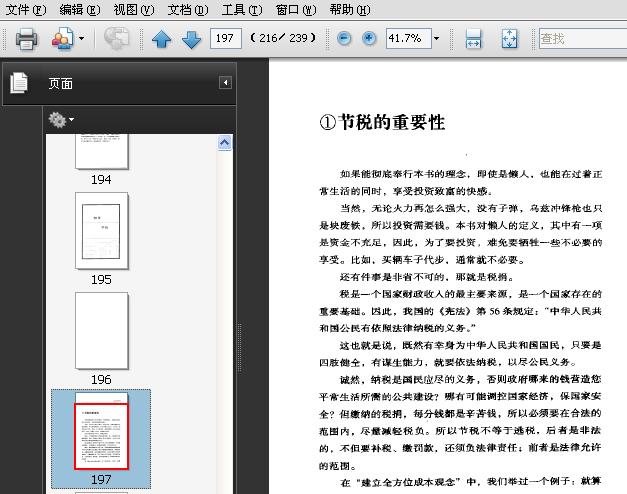Zoom in using the plus icon
Image resolution: width=627 pixels, height=494 pixels.
click(x=369, y=38)
